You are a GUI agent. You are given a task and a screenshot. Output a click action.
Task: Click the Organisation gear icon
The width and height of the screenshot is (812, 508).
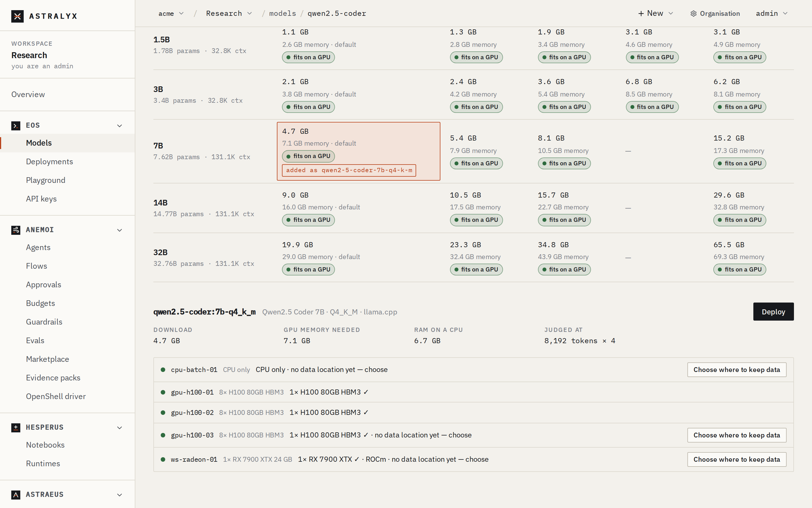[x=694, y=14]
